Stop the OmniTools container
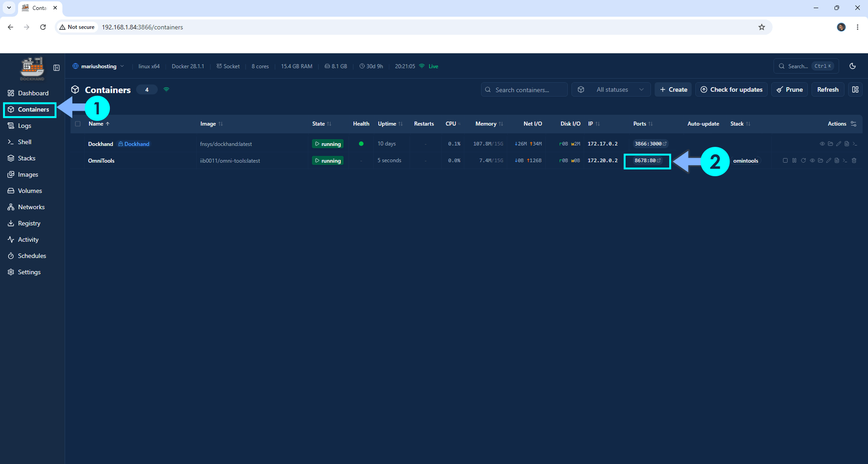The image size is (868, 464). point(785,160)
